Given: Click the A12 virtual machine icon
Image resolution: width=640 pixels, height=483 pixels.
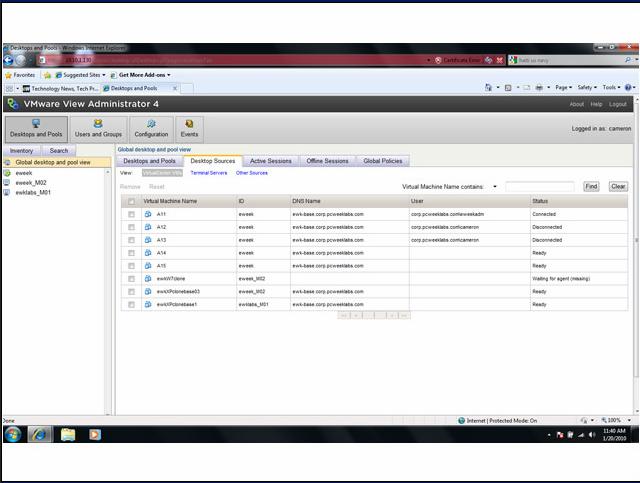Looking at the screenshot, I should point(148,227).
